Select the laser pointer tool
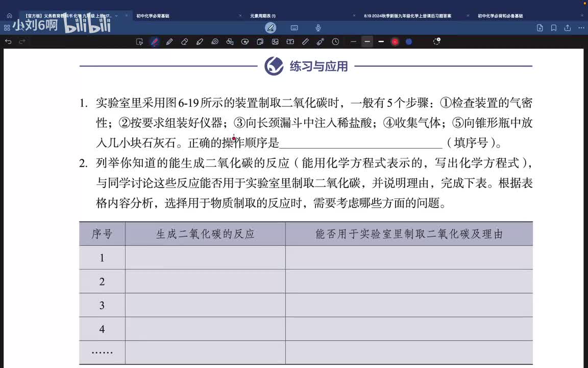 pyautogui.click(x=320, y=42)
